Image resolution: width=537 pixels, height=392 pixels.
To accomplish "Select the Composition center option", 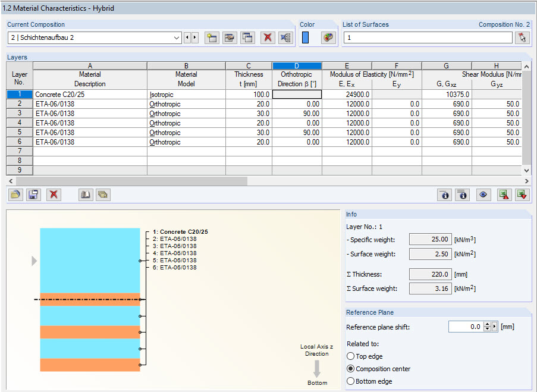I will (350, 369).
